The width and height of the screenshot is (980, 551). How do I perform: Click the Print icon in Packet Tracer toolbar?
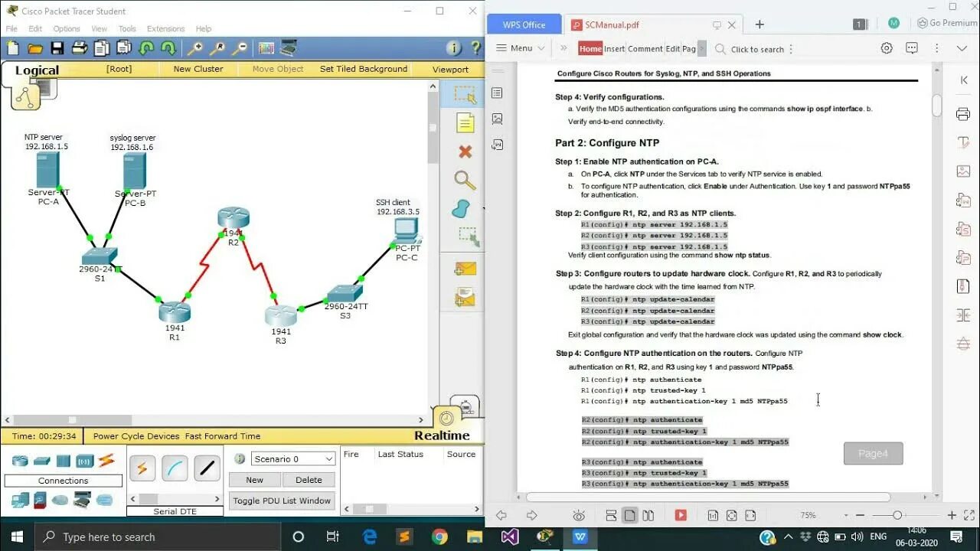point(80,48)
